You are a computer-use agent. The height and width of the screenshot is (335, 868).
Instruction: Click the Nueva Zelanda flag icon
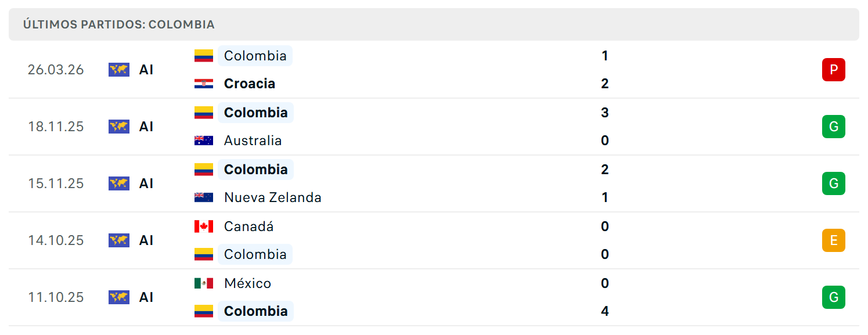[x=204, y=197]
